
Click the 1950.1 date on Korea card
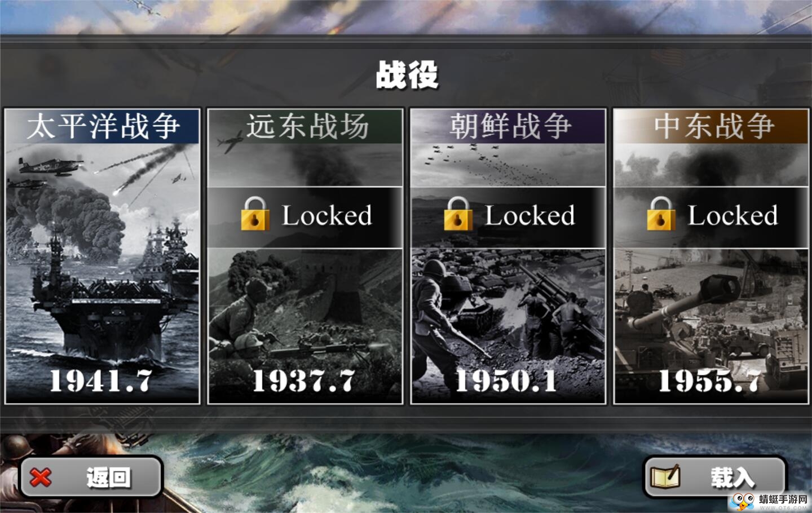pos(506,381)
